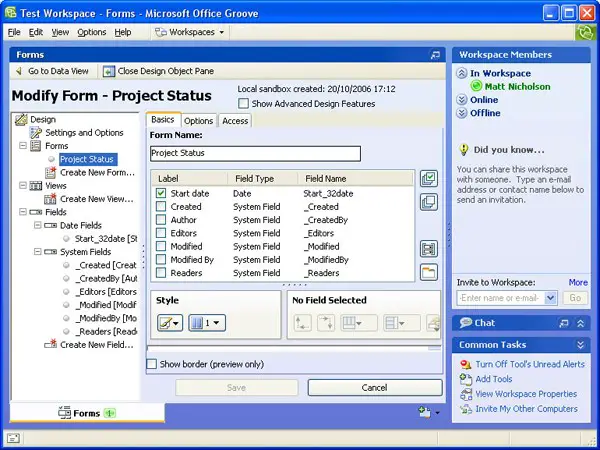
Task: Uncheck the Start date field checkbox
Action: pos(161,193)
